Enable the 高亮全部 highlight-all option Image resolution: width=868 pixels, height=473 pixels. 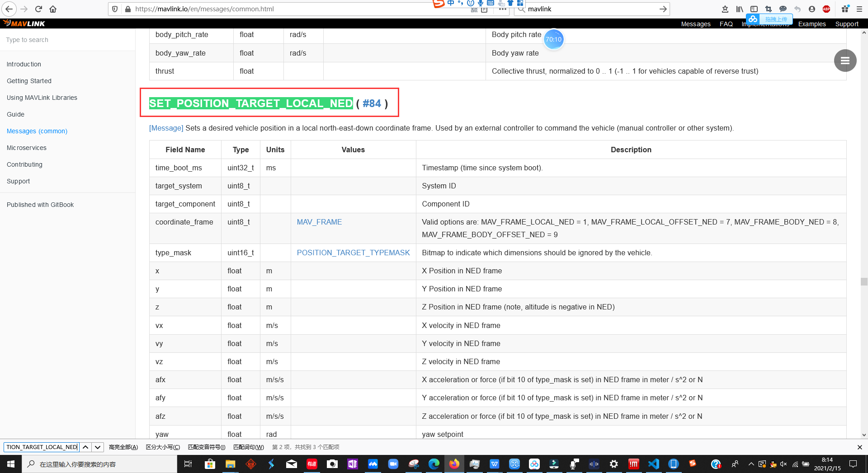coord(123,447)
